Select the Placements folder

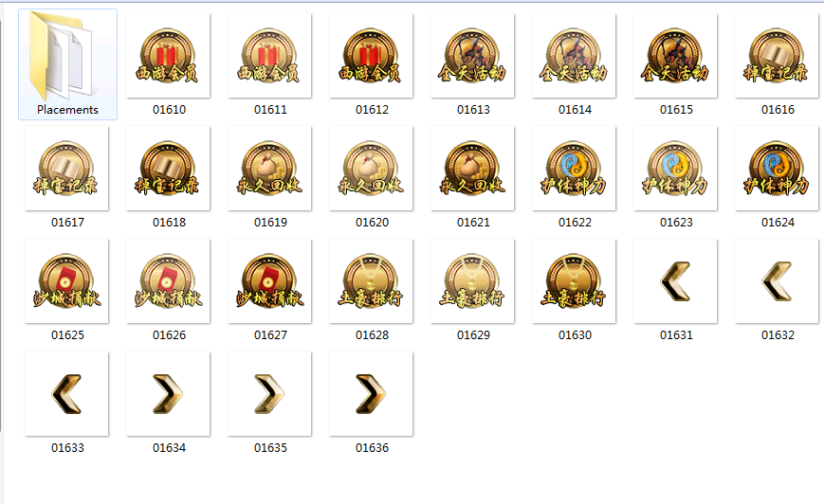tap(67, 64)
